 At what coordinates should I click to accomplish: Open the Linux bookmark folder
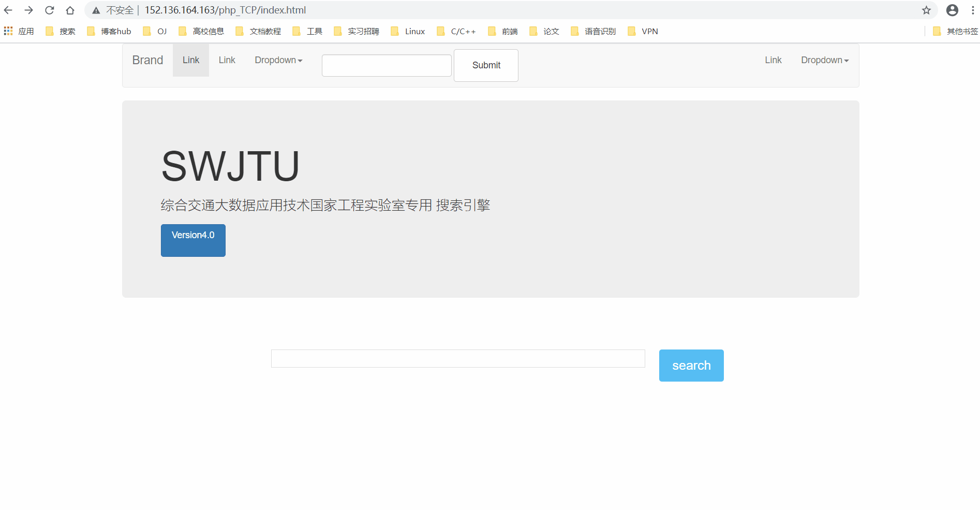(x=408, y=31)
